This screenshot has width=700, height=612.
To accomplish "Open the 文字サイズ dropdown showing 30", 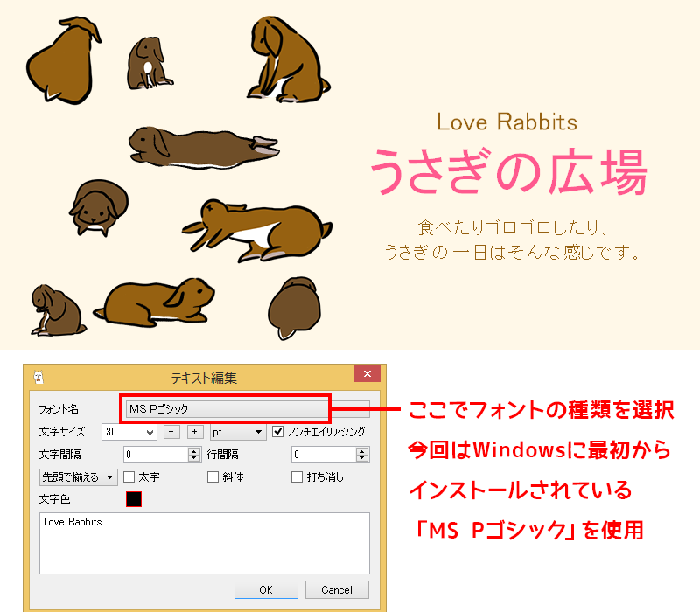I will [129, 432].
